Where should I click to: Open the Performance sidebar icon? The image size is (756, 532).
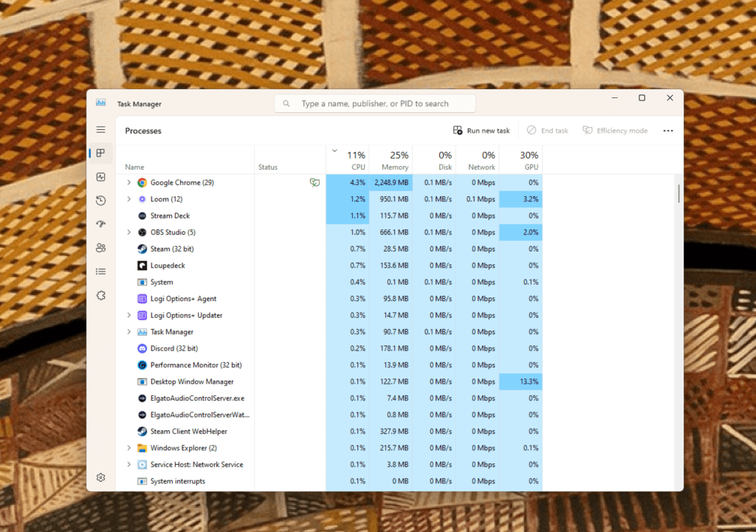click(x=100, y=177)
